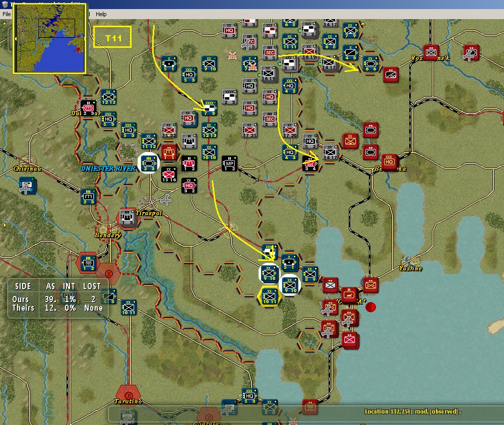504x425 pixels.
Task: Select the blue infantry division 8 9
Action: click(x=310, y=274)
